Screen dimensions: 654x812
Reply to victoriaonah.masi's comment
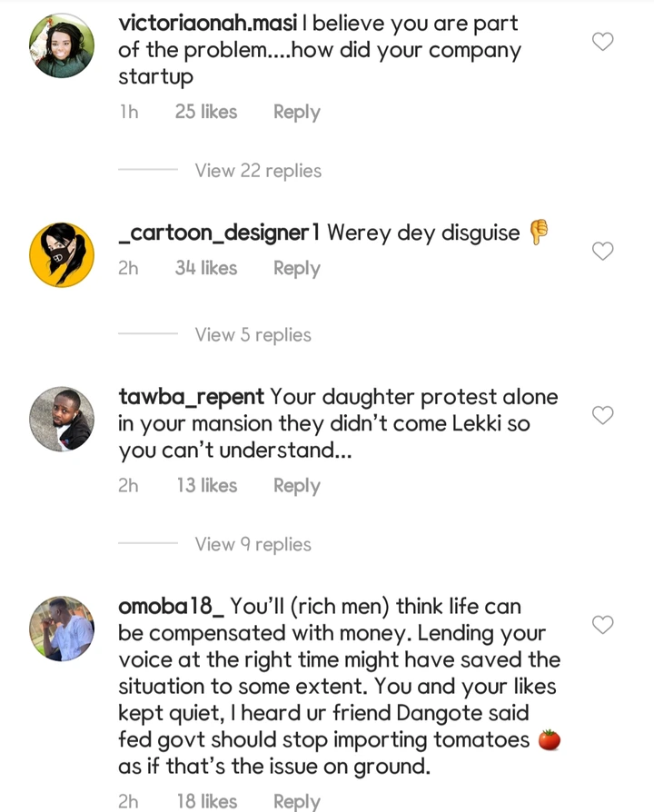click(x=296, y=113)
